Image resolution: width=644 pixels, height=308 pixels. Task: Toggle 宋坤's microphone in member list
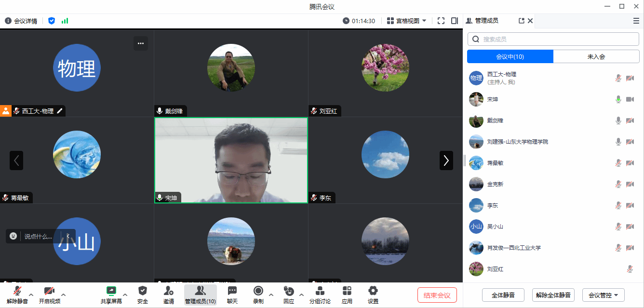618,99
